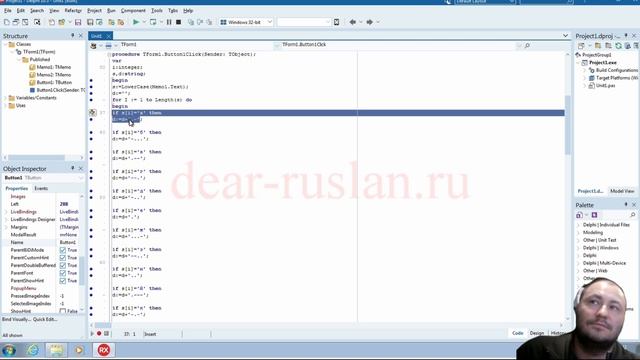
Task: Pin the Structure panel
Action: point(73,36)
